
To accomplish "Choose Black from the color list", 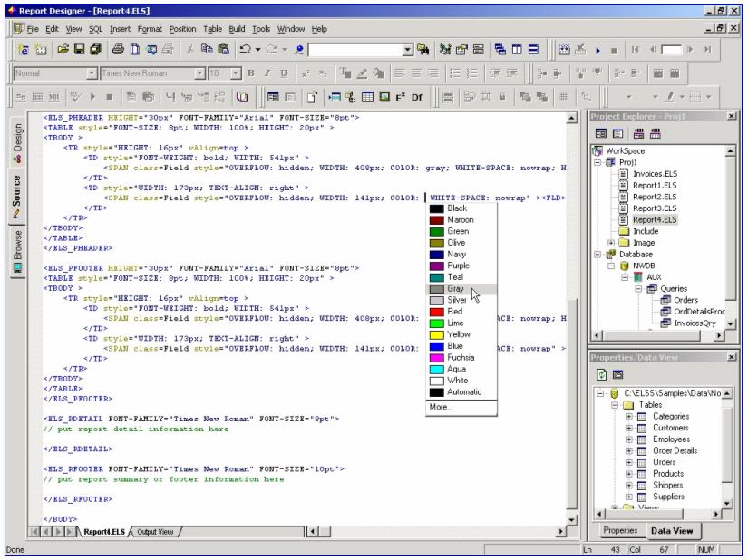I will pyautogui.click(x=461, y=208).
